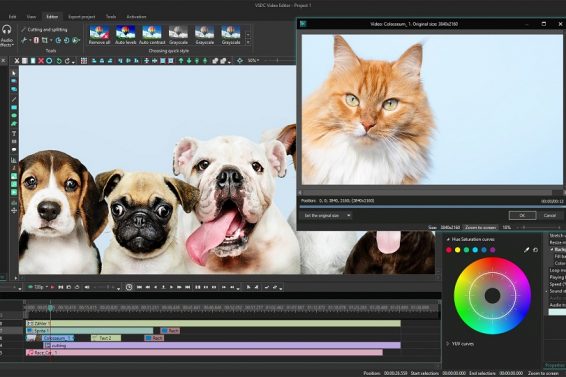Screen dimensions: 566x377
Task: Click the eyedropper icon above color wheel
Action: click(527, 250)
